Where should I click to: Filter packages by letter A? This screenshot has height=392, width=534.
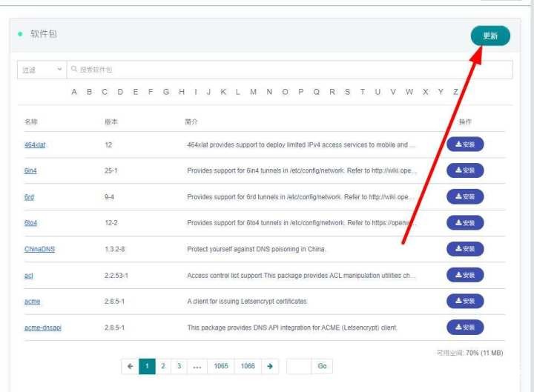[74, 92]
